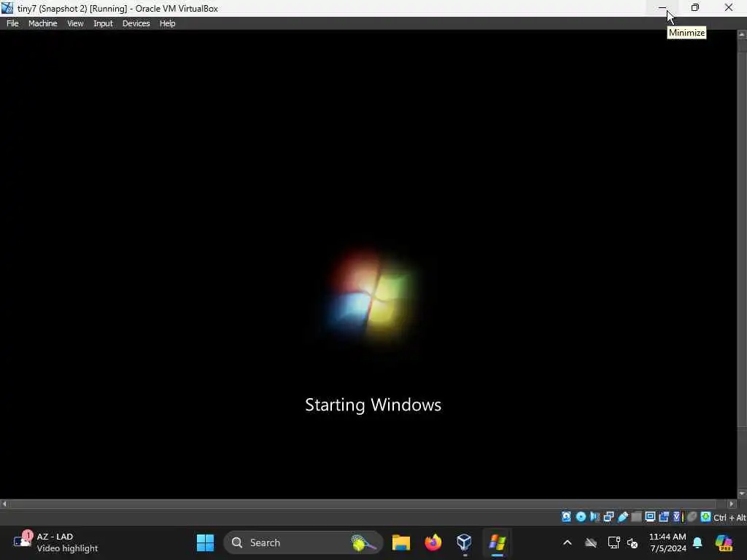747x560 pixels.
Task: Click the shared folders indicator icon
Action: tap(636, 517)
